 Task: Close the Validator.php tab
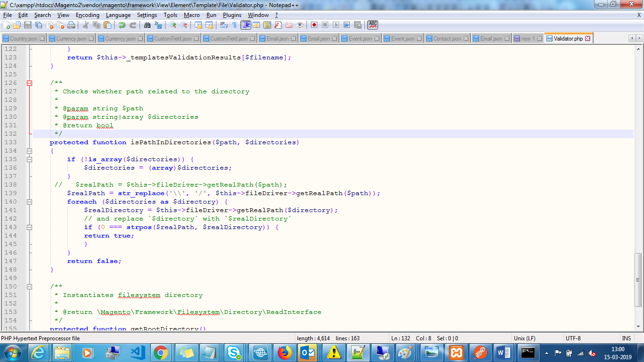587,39
